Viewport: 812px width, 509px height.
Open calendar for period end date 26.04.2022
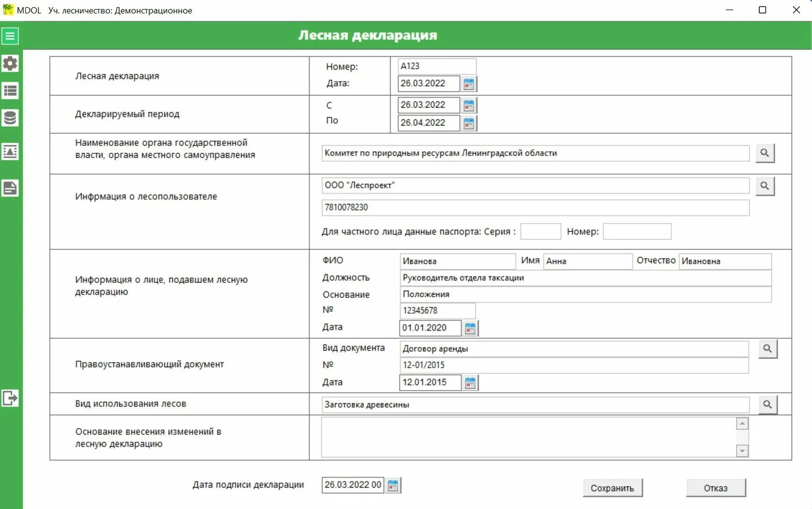tap(469, 123)
